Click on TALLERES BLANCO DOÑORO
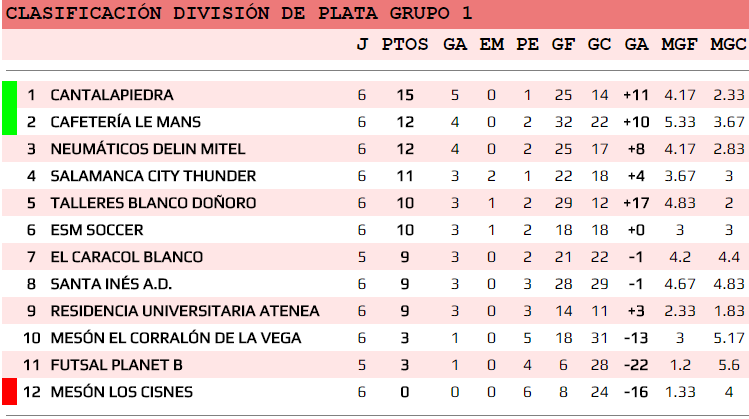Viewport: 749px width, 419px height. click(x=153, y=203)
